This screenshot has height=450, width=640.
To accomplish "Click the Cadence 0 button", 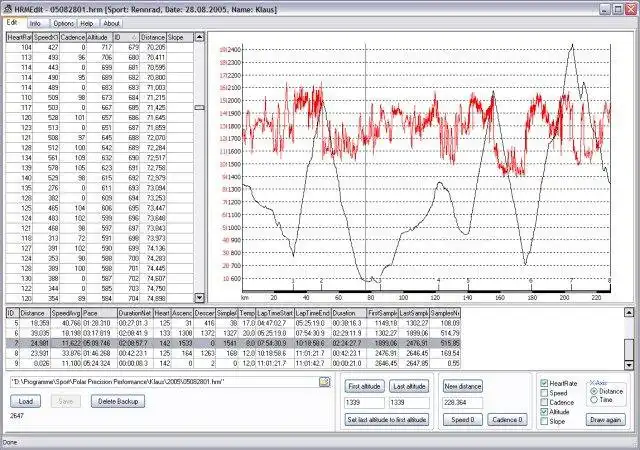I will (x=507, y=419).
